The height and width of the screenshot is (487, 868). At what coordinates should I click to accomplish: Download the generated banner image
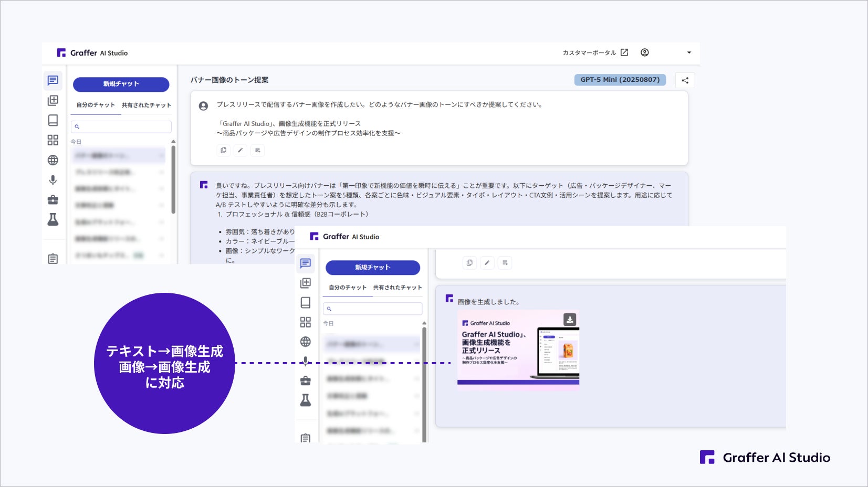(x=570, y=319)
